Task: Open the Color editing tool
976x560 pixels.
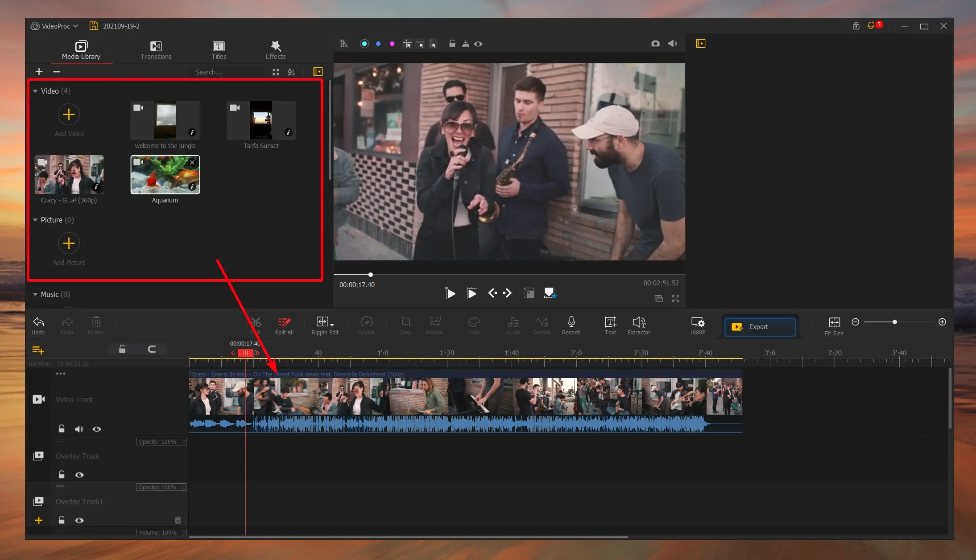Action: click(473, 325)
